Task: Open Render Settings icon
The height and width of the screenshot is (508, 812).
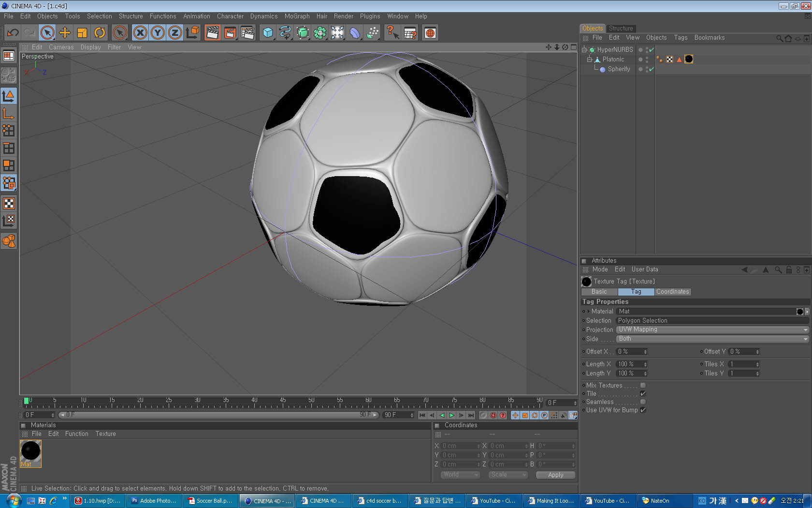Action: [247, 33]
